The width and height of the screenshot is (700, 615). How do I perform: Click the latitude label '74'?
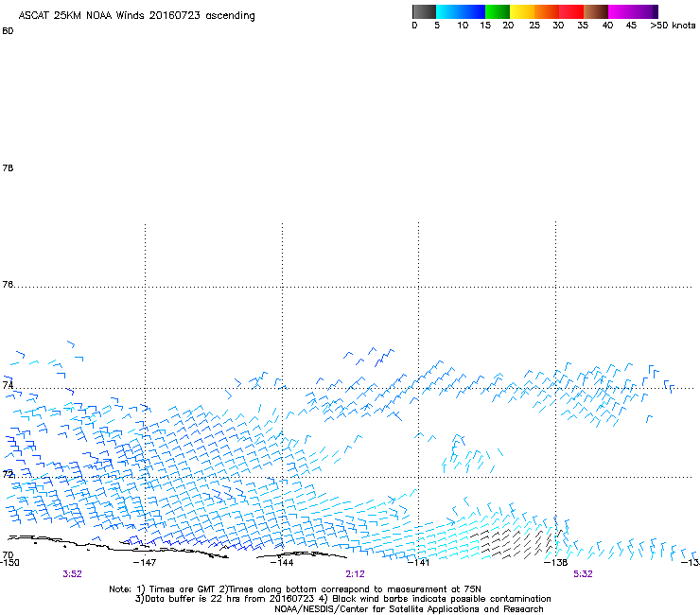(x=8, y=385)
